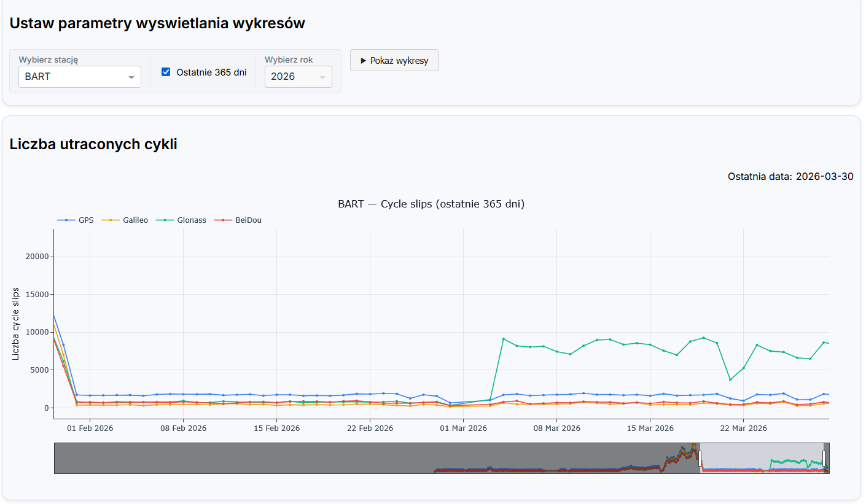Click the chart title 'BART — Cycle slips'
This screenshot has width=866, height=504.
(x=431, y=204)
